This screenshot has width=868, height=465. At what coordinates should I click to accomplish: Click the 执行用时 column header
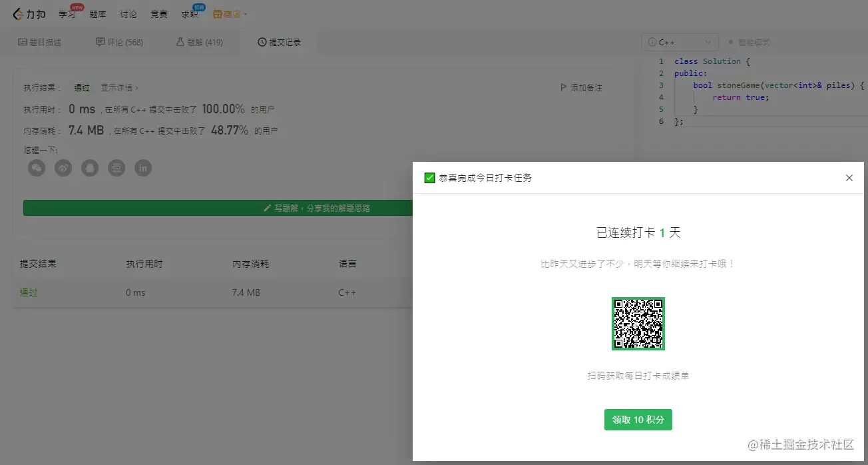pos(144,264)
